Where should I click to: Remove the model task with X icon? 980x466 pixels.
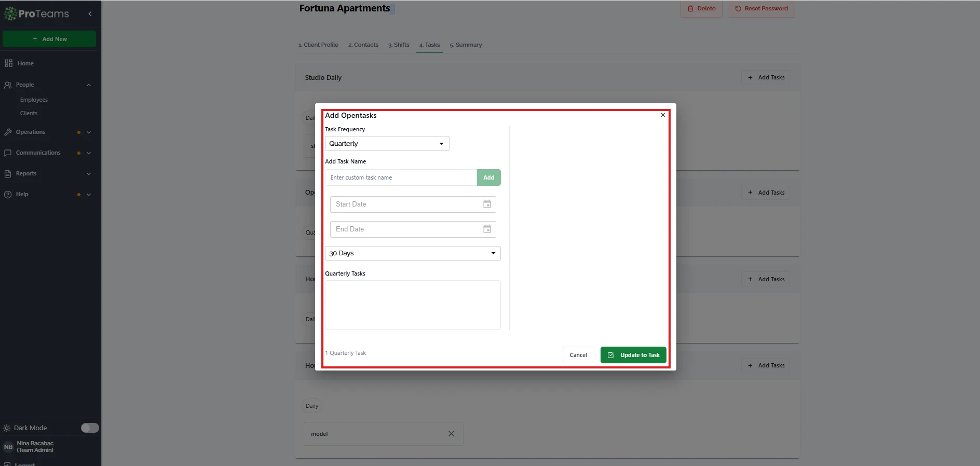(451, 434)
